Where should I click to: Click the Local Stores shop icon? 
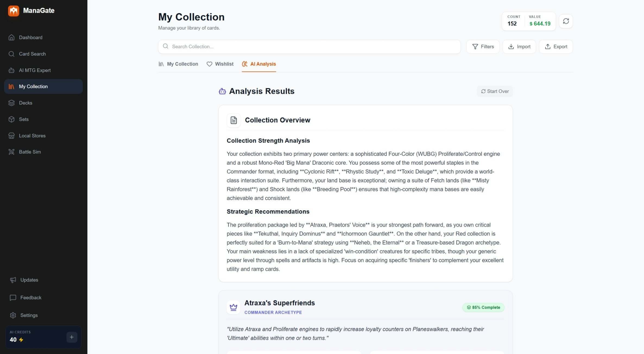[x=12, y=136]
